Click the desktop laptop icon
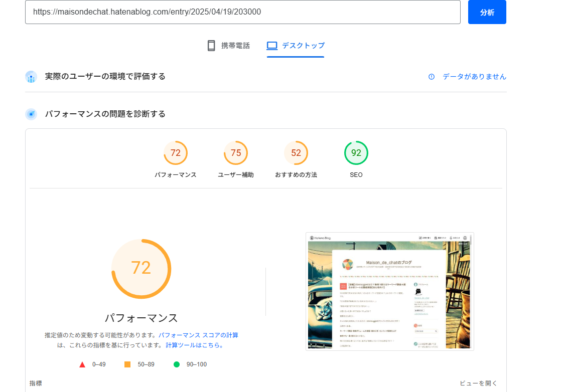Image resolution: width=561 pixels, height=392 pixels. (x=272, y=46)
